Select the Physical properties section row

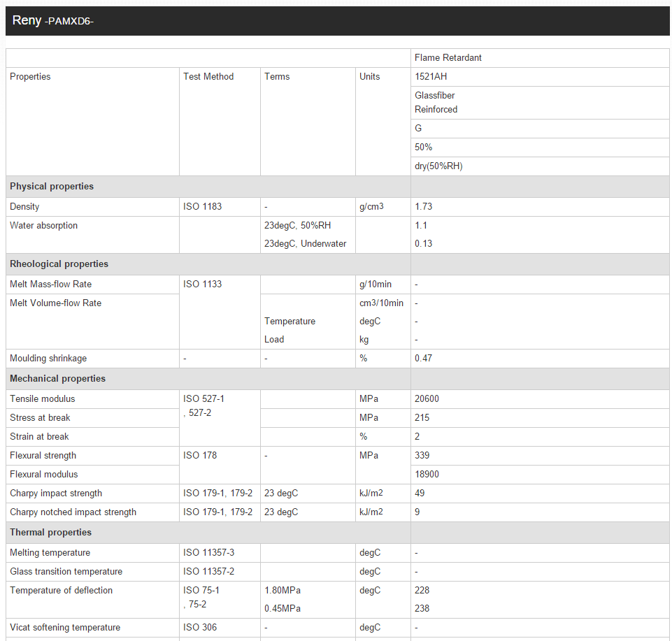[x=338, y=187]
